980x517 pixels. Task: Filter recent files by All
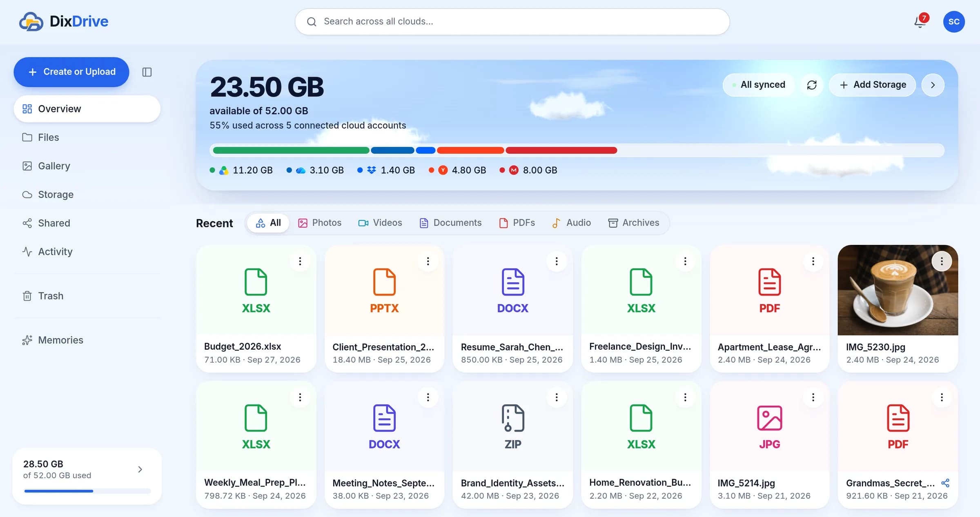pos(268,223)
